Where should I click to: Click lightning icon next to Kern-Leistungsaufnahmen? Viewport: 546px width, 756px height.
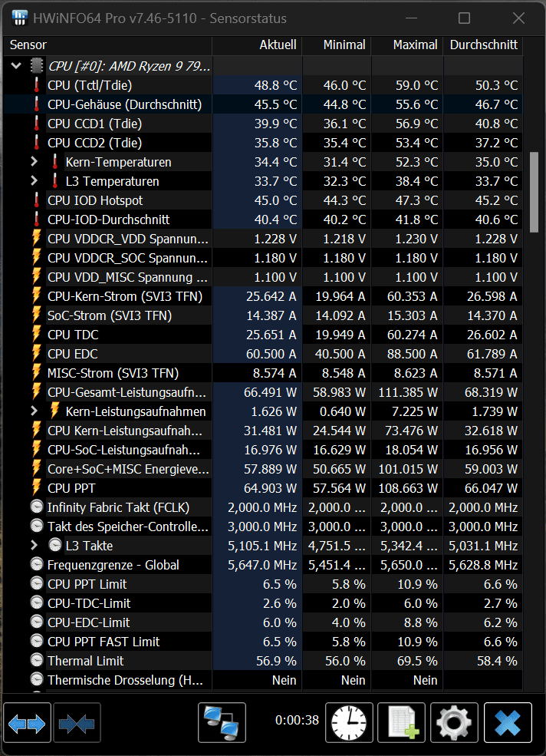55,411
